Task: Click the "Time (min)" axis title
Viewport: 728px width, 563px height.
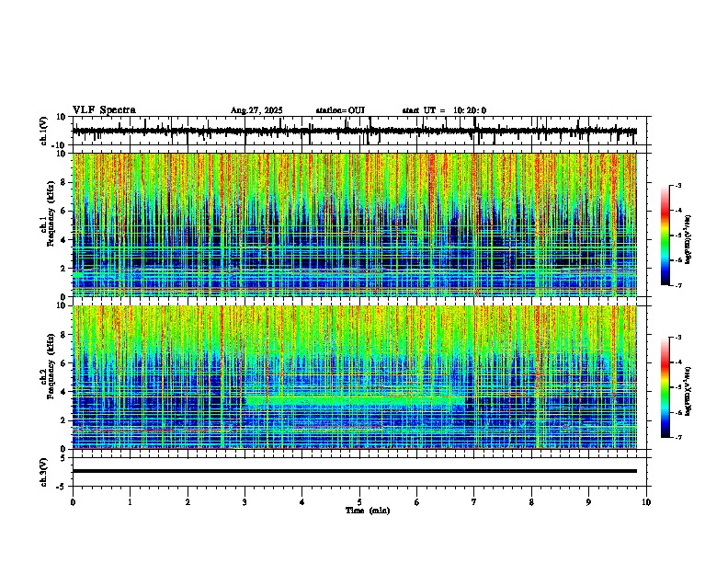Action: tap(368, 511)
